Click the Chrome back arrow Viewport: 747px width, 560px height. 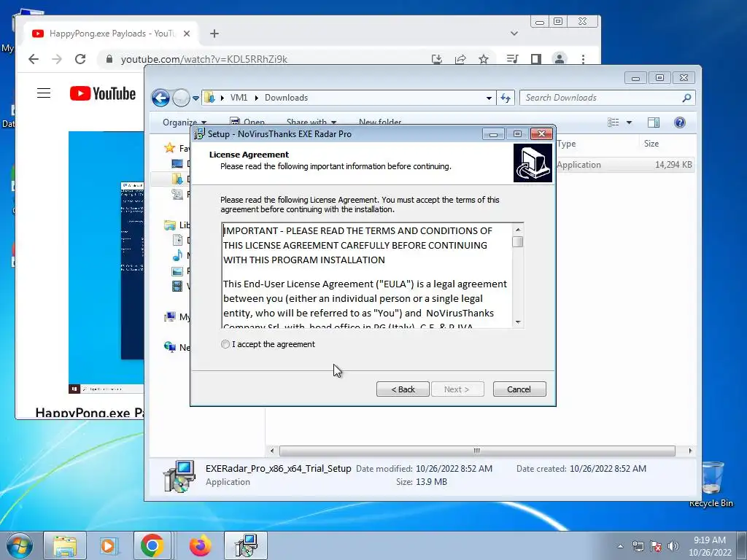34,59
